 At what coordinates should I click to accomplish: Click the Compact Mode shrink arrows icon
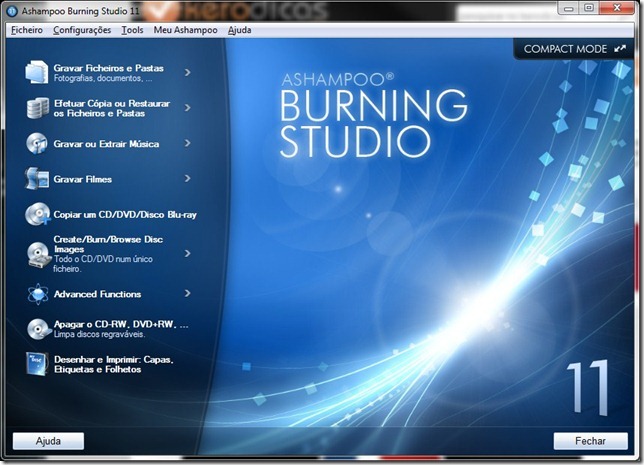pos(620,48)
